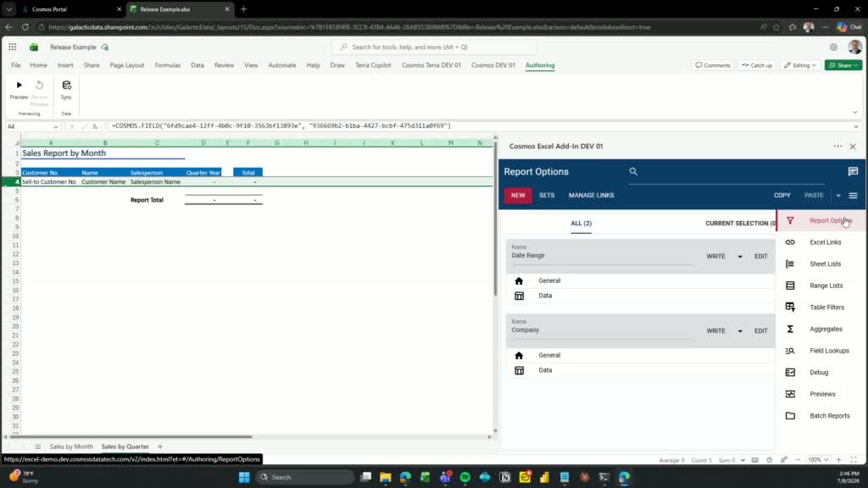Open Windows Start menu
Screen dimensions: 868x488
click(244, 477)
